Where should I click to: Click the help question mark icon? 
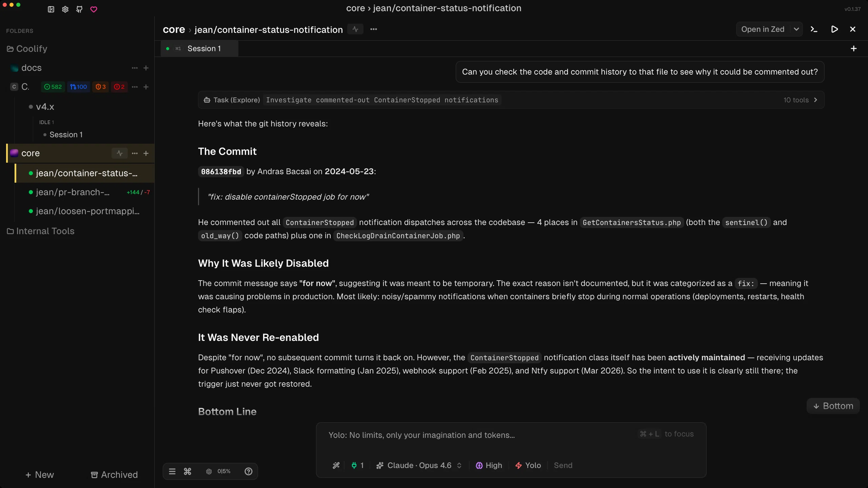pyautogui.click(x=248, y=471)
